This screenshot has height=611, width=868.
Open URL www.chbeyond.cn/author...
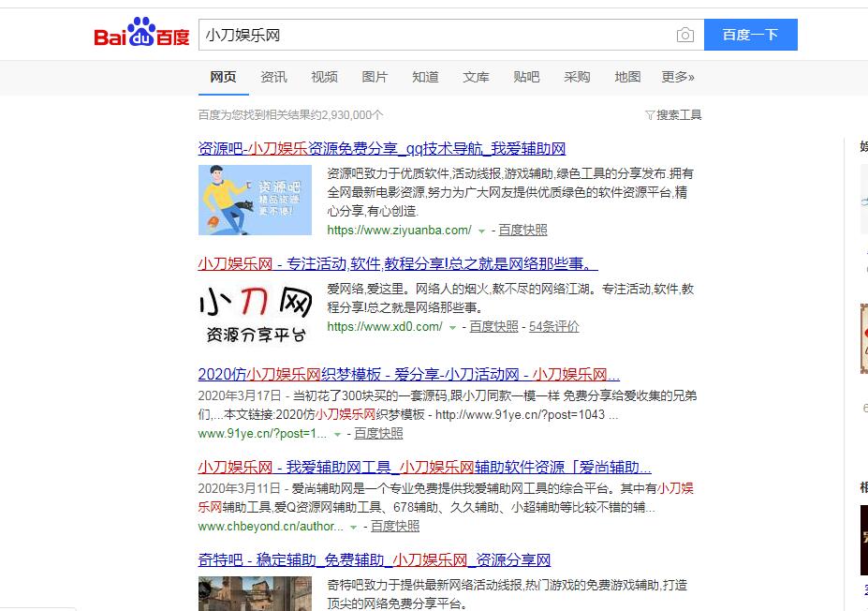(271, 527)
